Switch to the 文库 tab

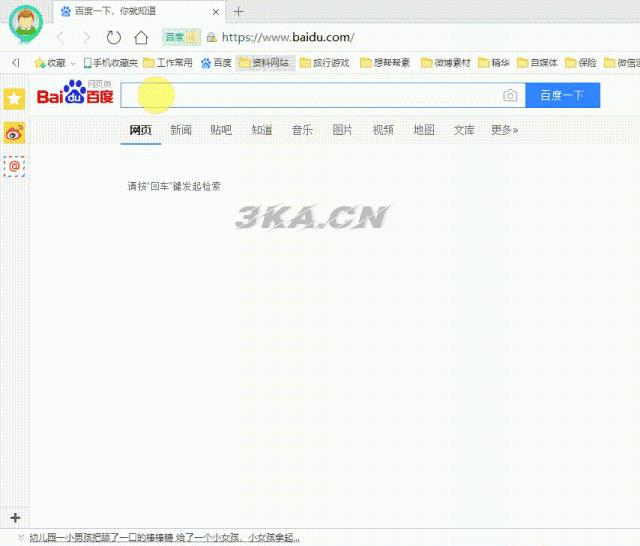464,130
